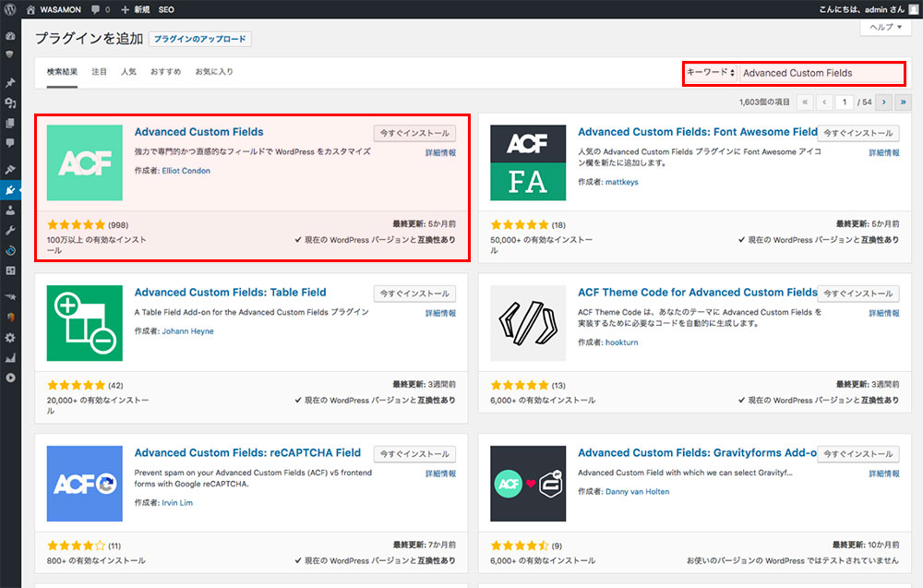This screenshot has height=588, width=923.
Task: Click the disabled previous-page chevron
Action: click(x=824, y=102)
